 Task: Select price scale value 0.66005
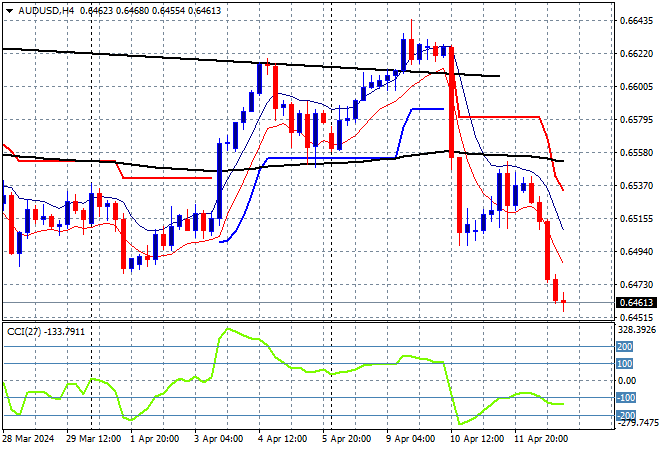636,87
